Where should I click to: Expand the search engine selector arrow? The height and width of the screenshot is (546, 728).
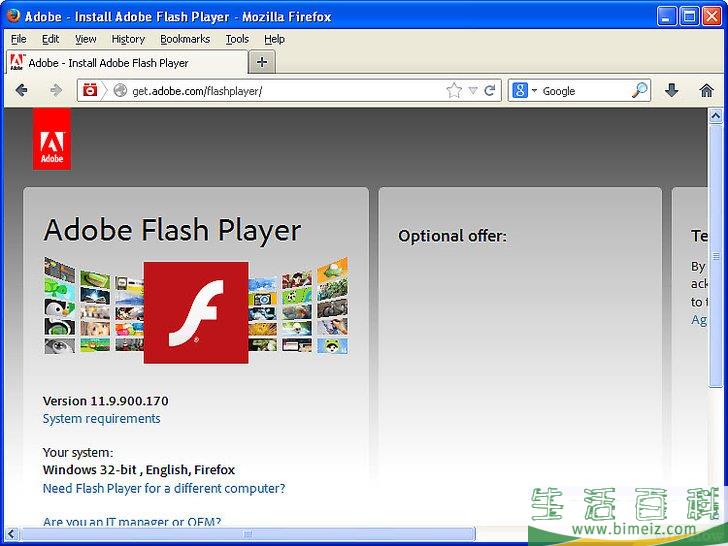[534, 91]
